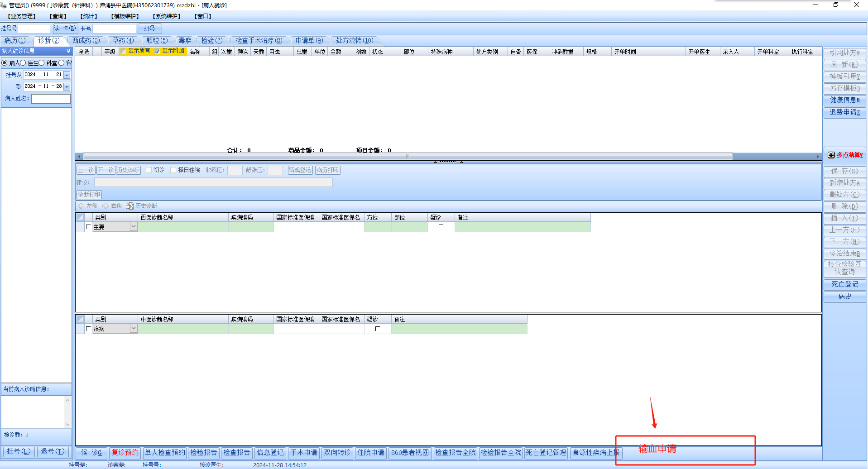
Task: Switch to the 申请单(9) tab
Action: [x=309, y=41]
